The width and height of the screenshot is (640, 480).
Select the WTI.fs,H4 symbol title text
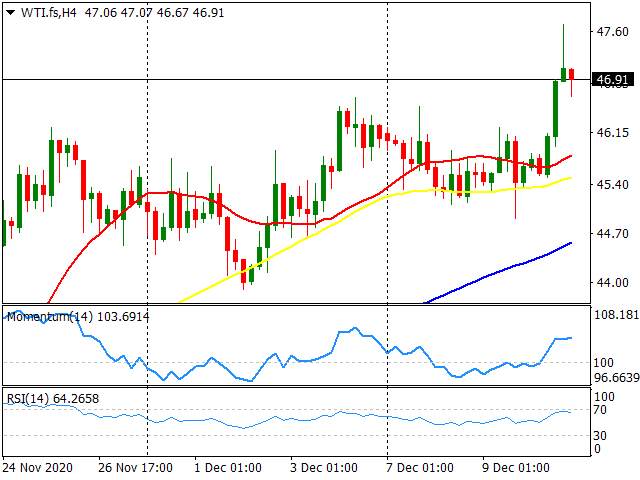tap(49, 13)
